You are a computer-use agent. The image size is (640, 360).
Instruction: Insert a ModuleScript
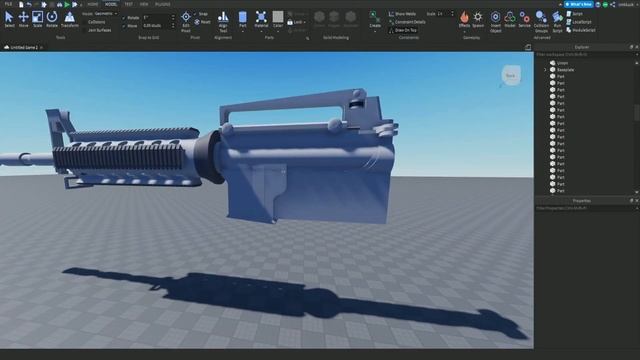(581, 30)
